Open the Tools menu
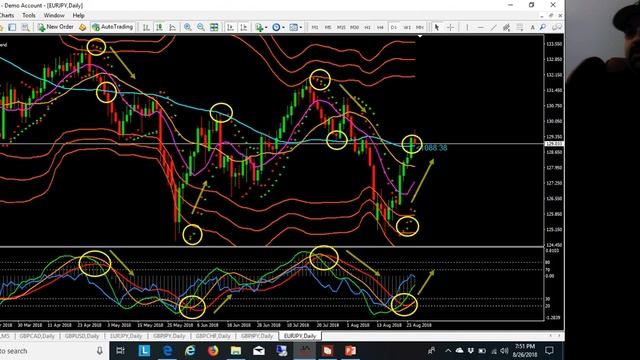The width and height of the screenshot is (640, 360). [x=29, y=16]
